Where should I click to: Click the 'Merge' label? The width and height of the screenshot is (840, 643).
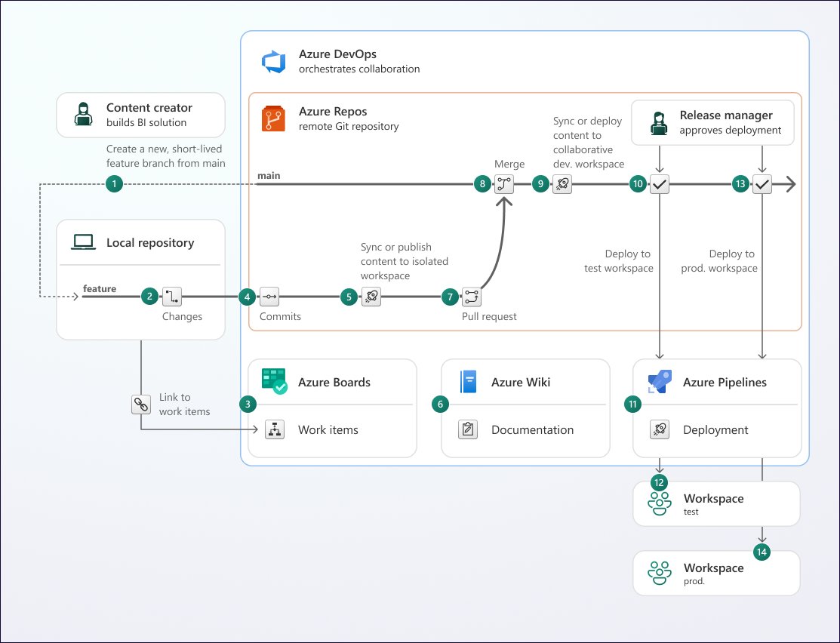coord(509,164)
